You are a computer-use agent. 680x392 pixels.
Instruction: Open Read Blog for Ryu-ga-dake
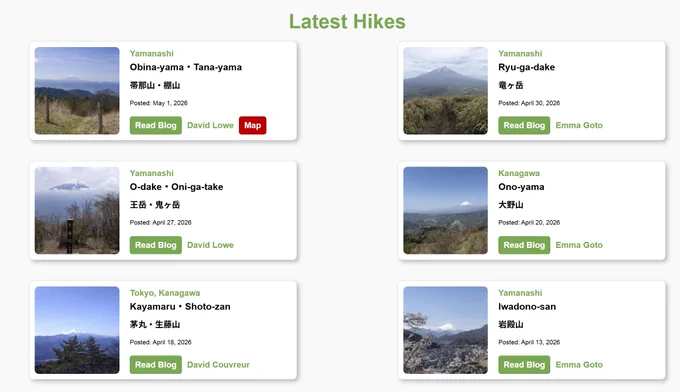[x=524, y=125]
